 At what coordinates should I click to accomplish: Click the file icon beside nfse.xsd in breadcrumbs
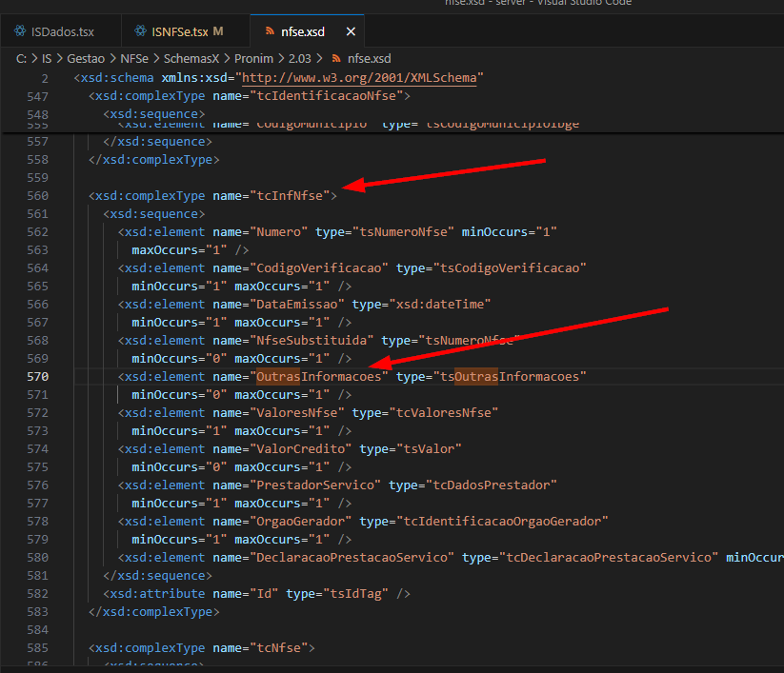336,58
